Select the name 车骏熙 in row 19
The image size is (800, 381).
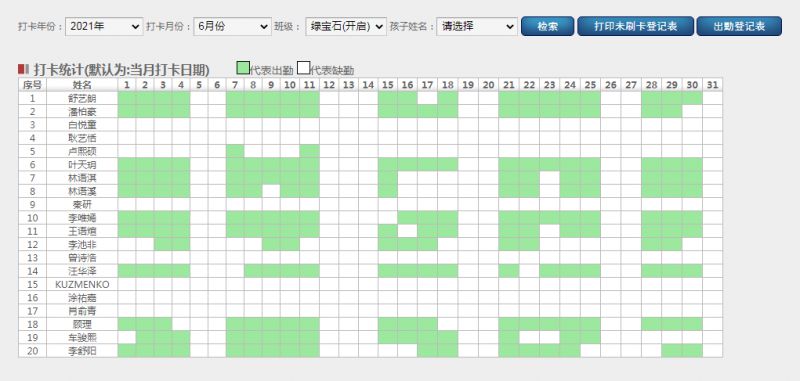[82, 337]
